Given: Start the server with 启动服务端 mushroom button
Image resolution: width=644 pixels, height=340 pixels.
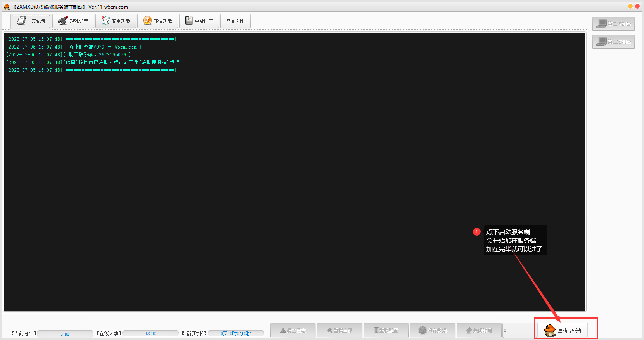Looking at the screenshot, I should tap(563, 330).
